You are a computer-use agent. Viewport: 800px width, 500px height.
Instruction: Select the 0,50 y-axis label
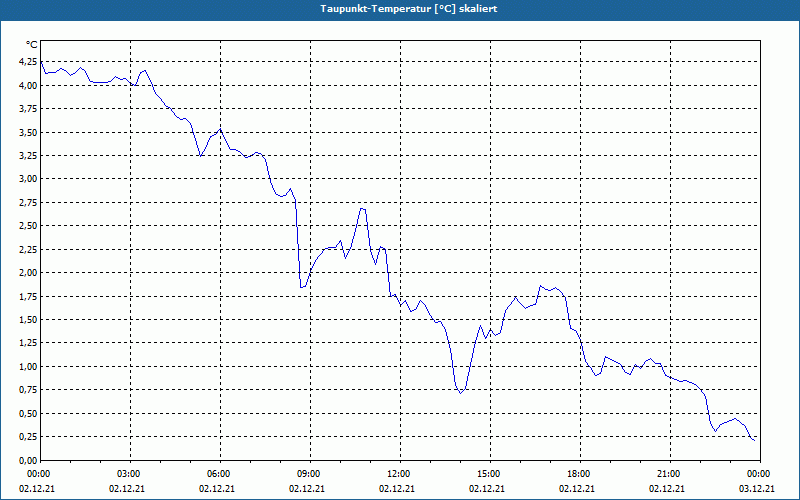point(28,413)
